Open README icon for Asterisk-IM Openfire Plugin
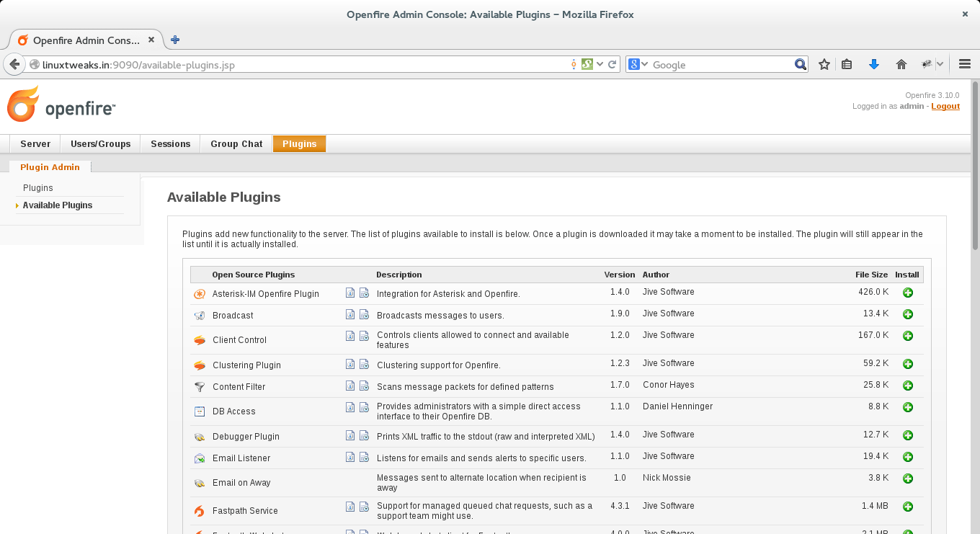This screenshot has width=980, height=534. point(350,293)
